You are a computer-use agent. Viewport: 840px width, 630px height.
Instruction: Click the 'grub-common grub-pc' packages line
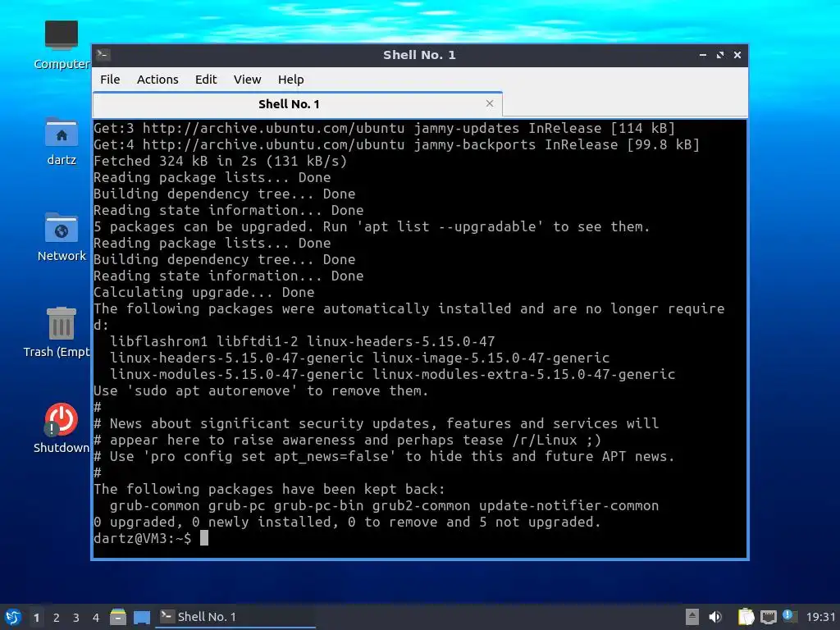pyautogui.click(x=384, y=505)
